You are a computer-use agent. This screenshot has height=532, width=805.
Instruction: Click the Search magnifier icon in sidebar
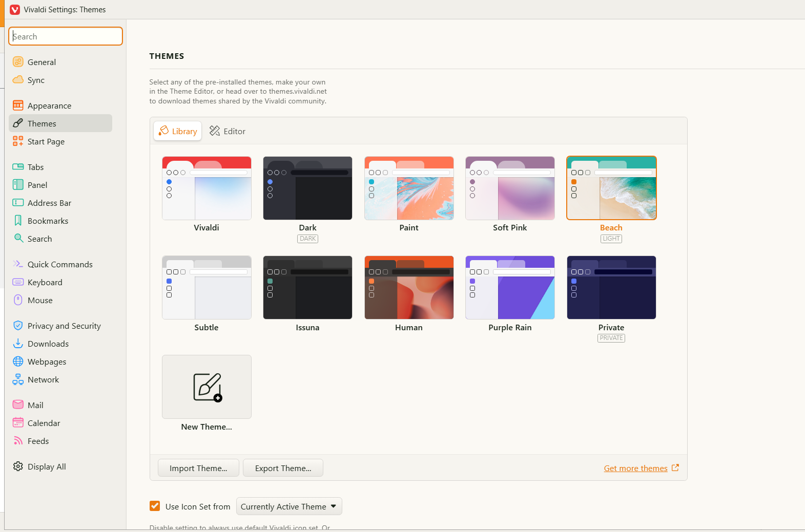tap(18, 239)
